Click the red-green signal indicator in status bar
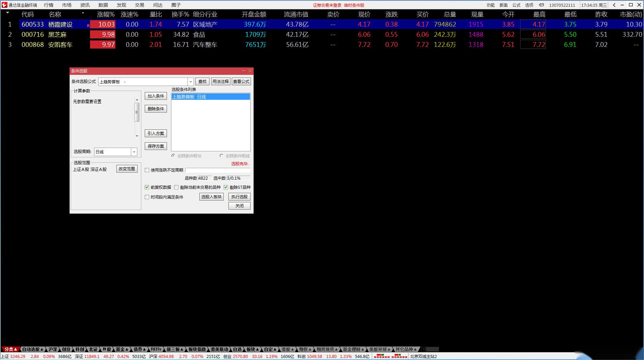Screen dimensions: 644x360 click(x=390, y=356)
